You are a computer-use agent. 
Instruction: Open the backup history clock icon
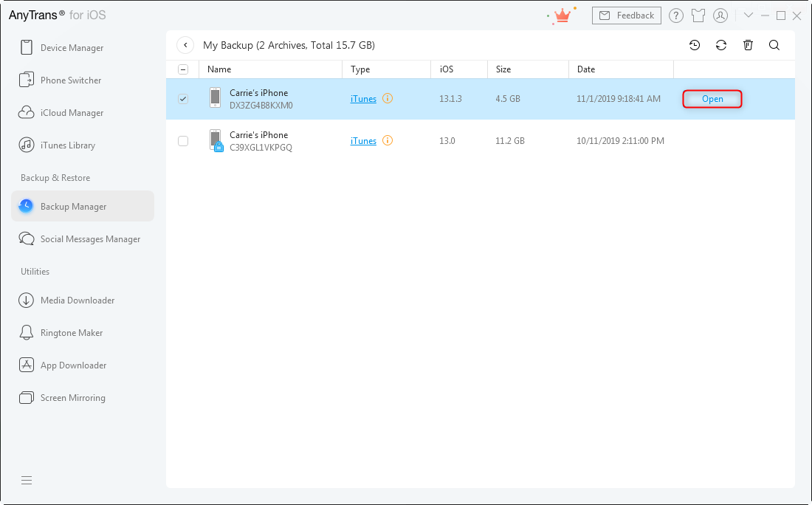695,45
